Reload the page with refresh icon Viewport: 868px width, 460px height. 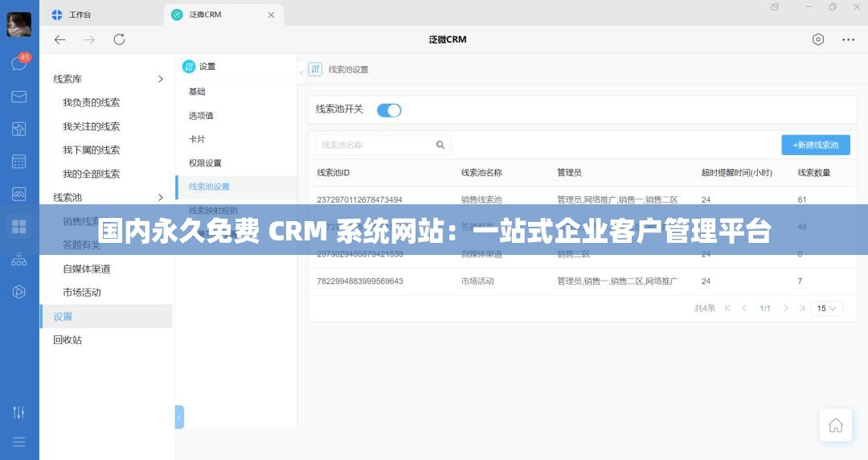pyautogui.click(x=119, y=39)
